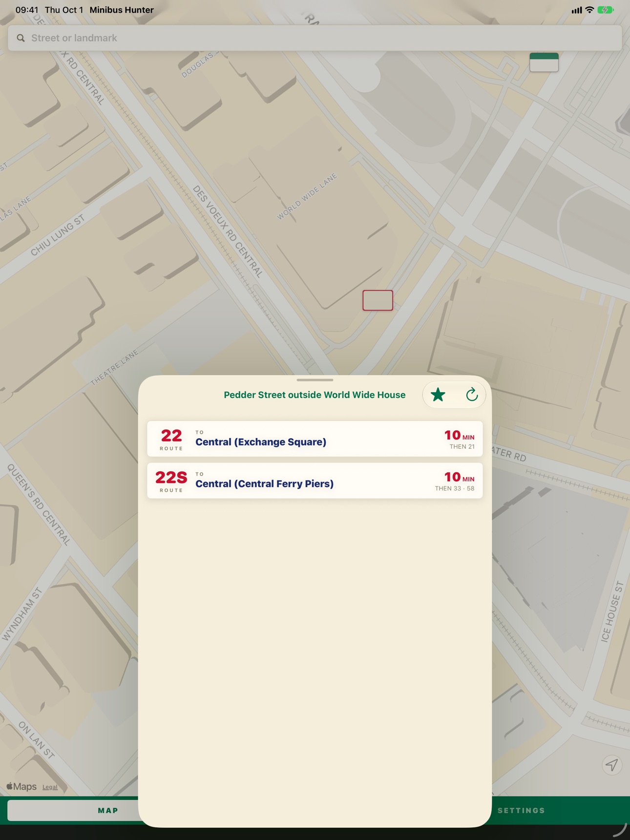Switch to the SETTINGS tab
This screenshot has height=840, width=630.
[521, 810]
